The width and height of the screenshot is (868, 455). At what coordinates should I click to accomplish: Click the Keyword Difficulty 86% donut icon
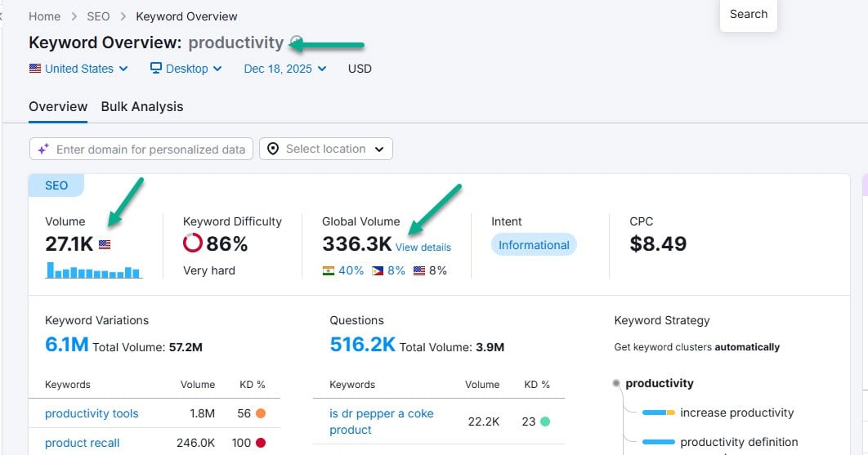click(193, 243)
